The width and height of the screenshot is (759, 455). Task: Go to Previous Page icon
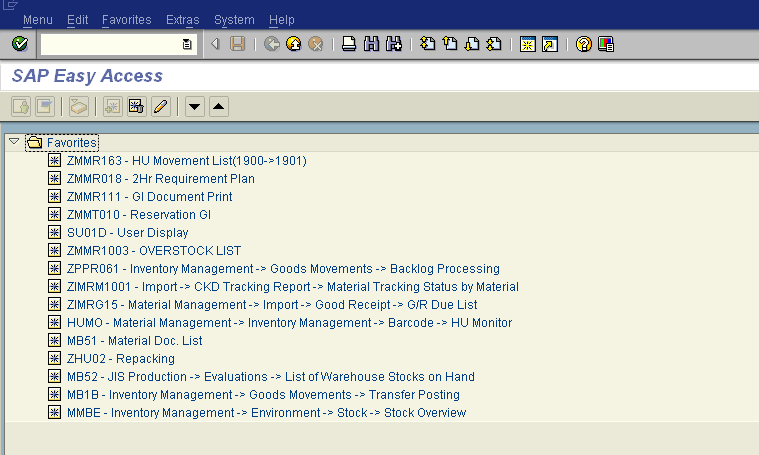[450, 44]
